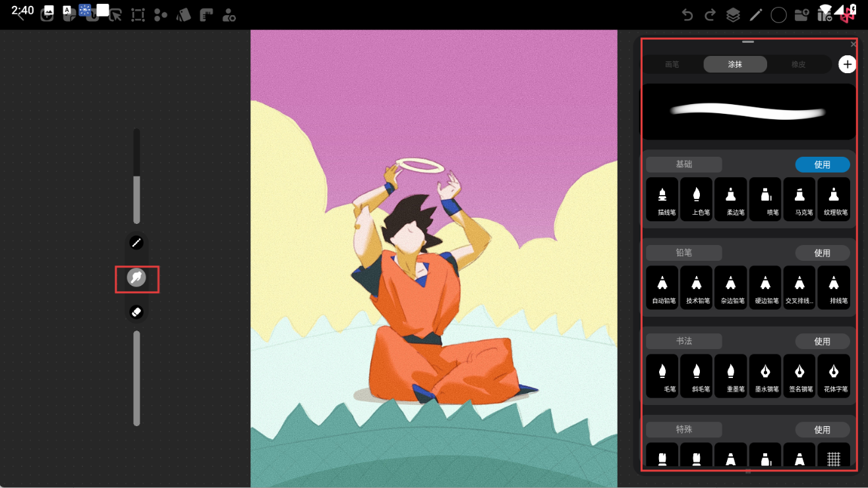The image size is (868, 488).
Task: Choose the 排线笔 brush
Action: (834, 288)
